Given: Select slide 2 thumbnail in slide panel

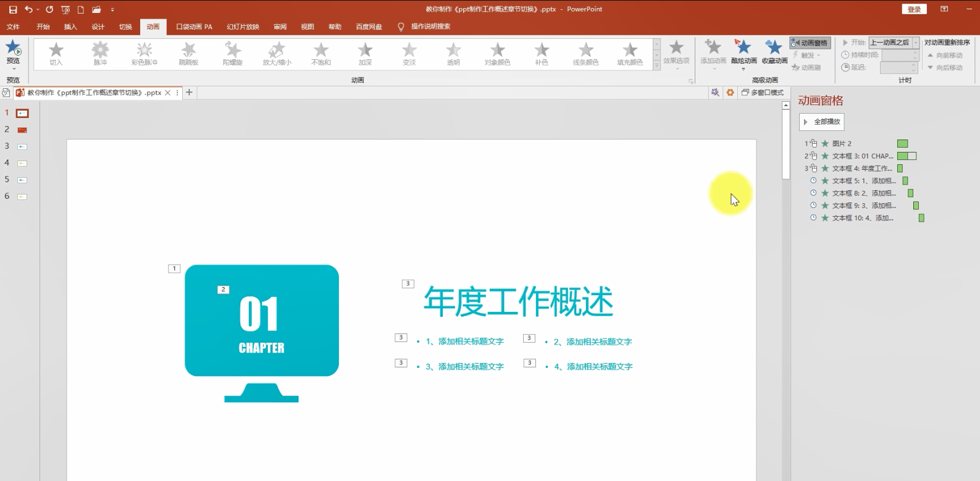Looking at the screenshot, I should [x=22, y=130].
